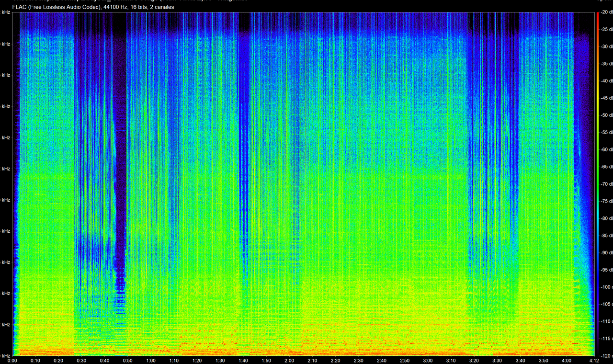Viewport: 613px width, 364px height.
Task: Click the -75 dB scale label
Action: [606, 201]
